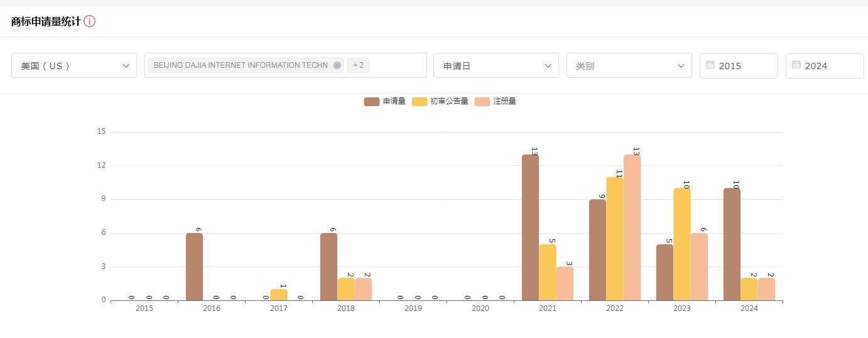
Task: Click calendar icon in 2015 date field
Action: pos(710,65)
